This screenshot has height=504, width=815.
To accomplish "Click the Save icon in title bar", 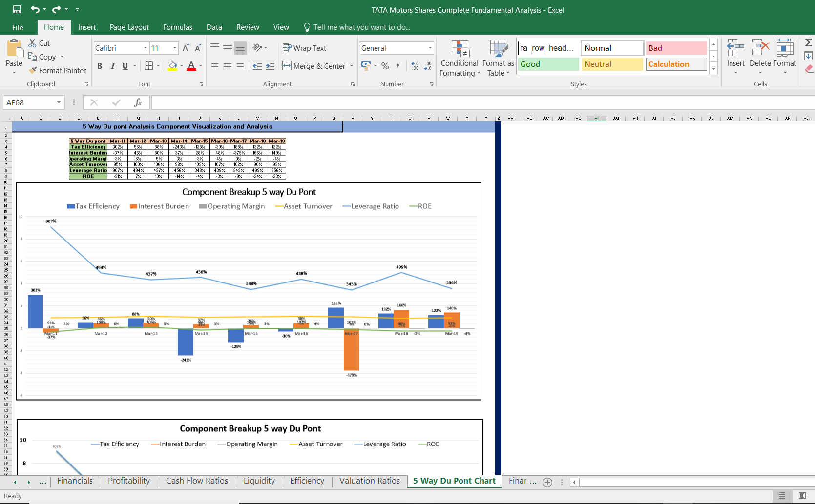I will 17,9.
